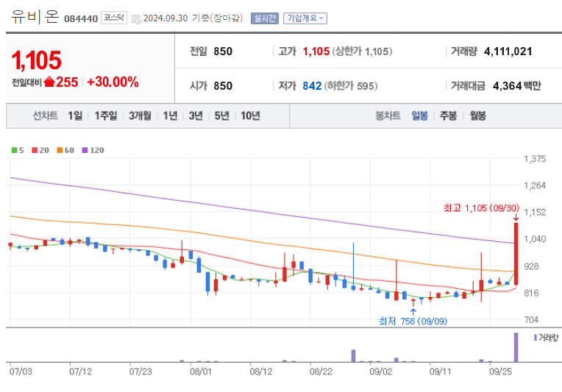Viewport: 562px width, 392px height.
Task: Click the 2024.09.30 기준(장마감) date text
Action: 193,18
